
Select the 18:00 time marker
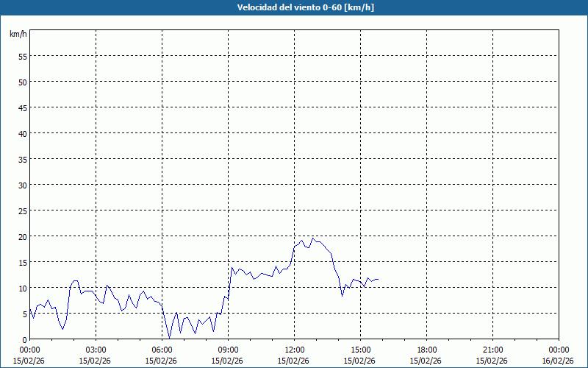[426, 350]
